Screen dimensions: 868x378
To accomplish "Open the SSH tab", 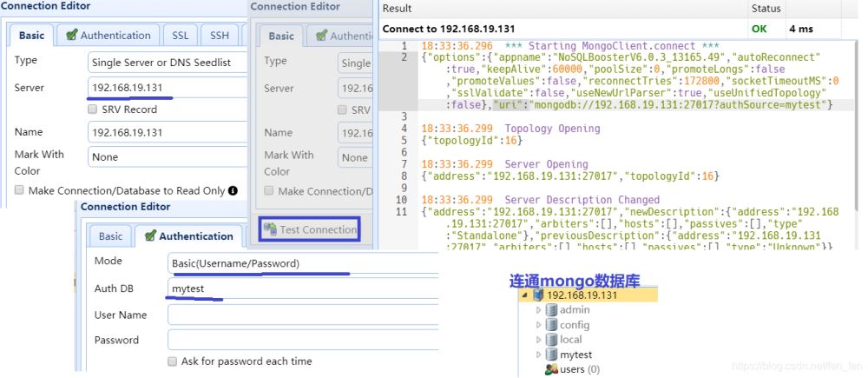I will click(219, 36).
